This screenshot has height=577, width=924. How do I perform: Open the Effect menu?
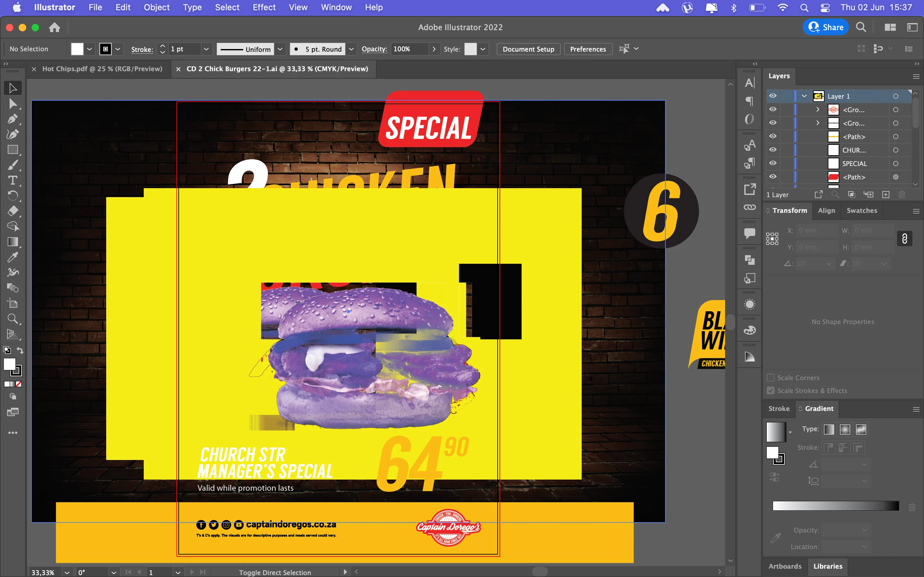click(264, 7)
